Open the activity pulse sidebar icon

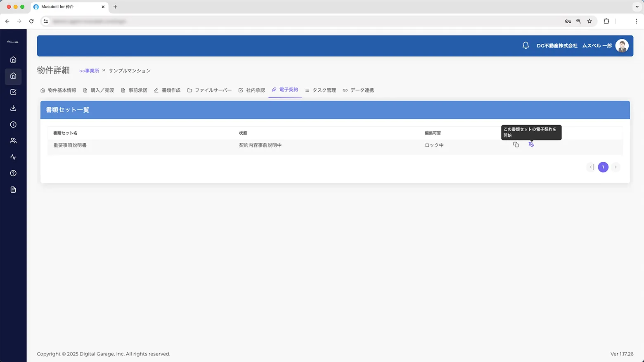pyautogui.click(x=13, y=157)
